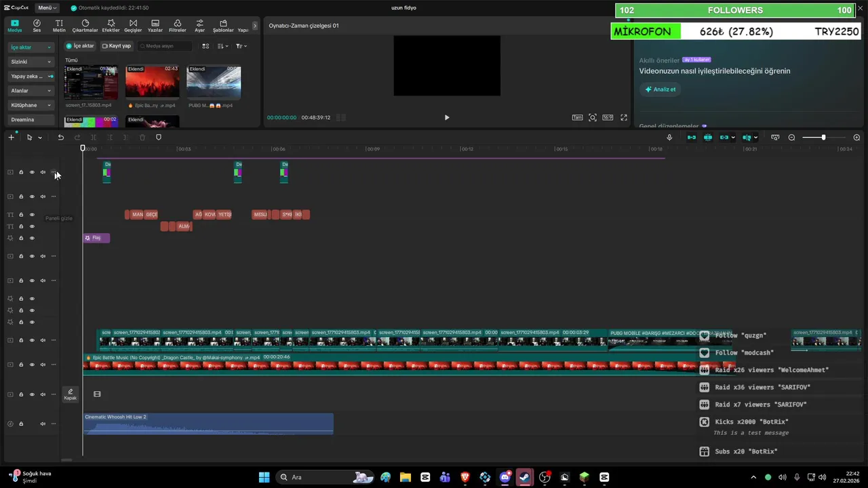This screenshot has height=488, width=868.
Task: Click the snapshot scope icon in player
Action: 593,117
